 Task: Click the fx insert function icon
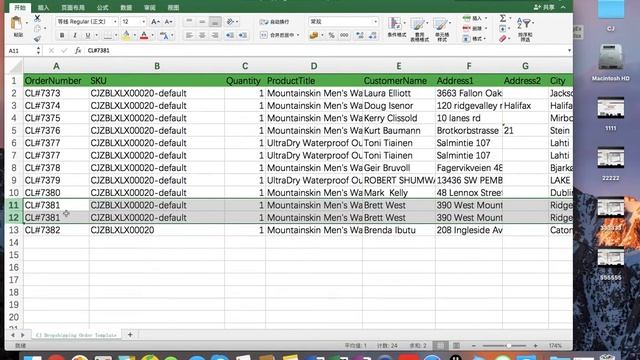(x=78, y=51)
